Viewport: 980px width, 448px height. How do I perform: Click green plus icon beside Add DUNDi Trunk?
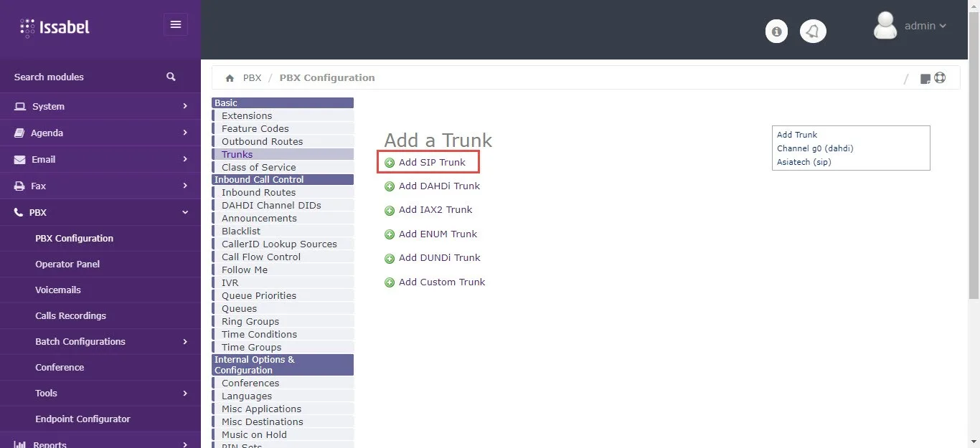(390, 259)
